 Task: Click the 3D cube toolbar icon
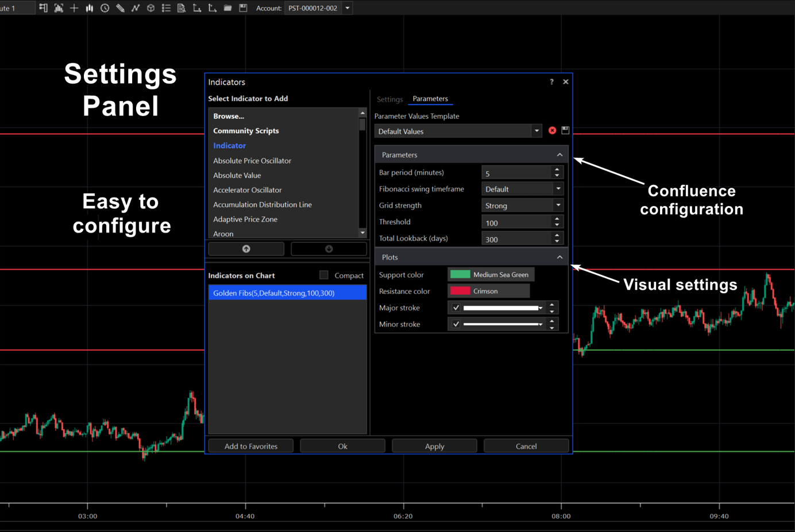[150, 8]
